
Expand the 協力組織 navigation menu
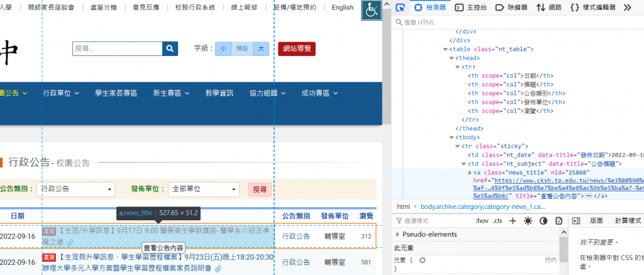267,93
